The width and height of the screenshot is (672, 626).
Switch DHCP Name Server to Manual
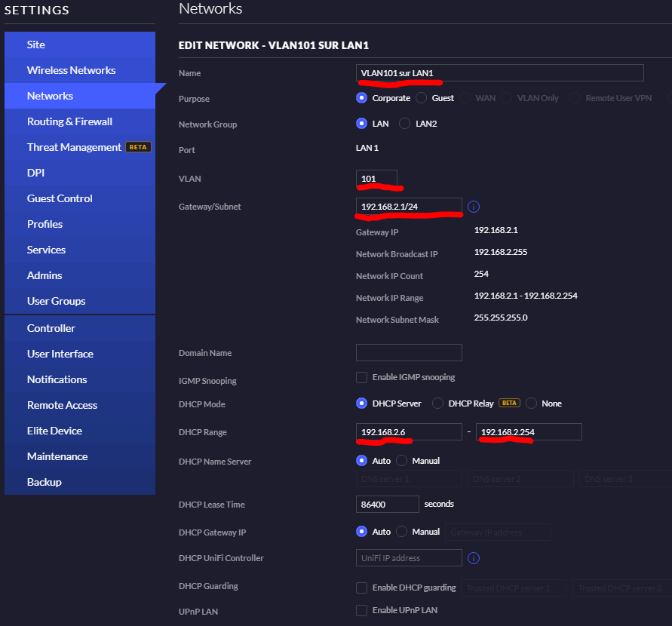click(401, 460)
